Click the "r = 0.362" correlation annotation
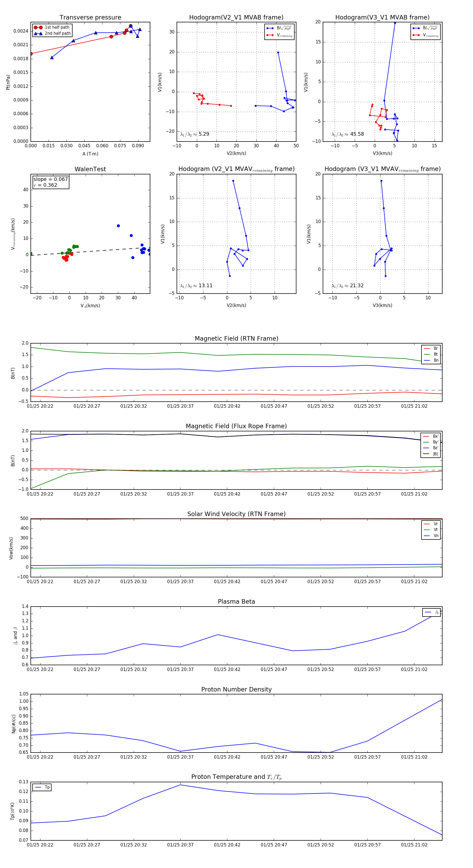Screen dimensions: 473x868 click(x=45, y=185)
